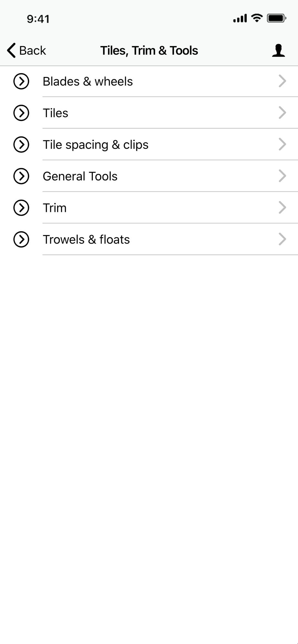Open the user profile icon
This screenshot has height=644, width=298.
pyautogui.click(x=278, y=51)
